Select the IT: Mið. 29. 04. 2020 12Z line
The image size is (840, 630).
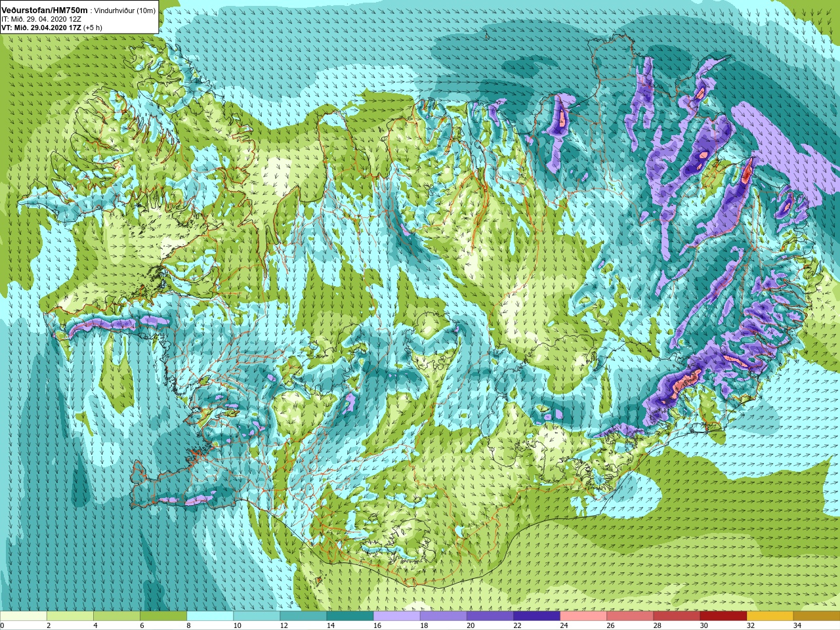point(41,19)
